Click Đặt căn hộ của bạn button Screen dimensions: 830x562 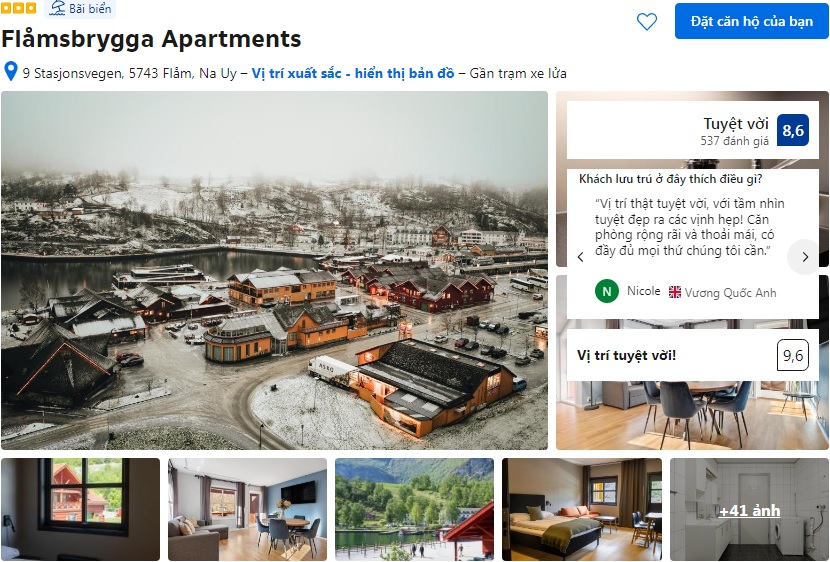[x=751, y=21]
